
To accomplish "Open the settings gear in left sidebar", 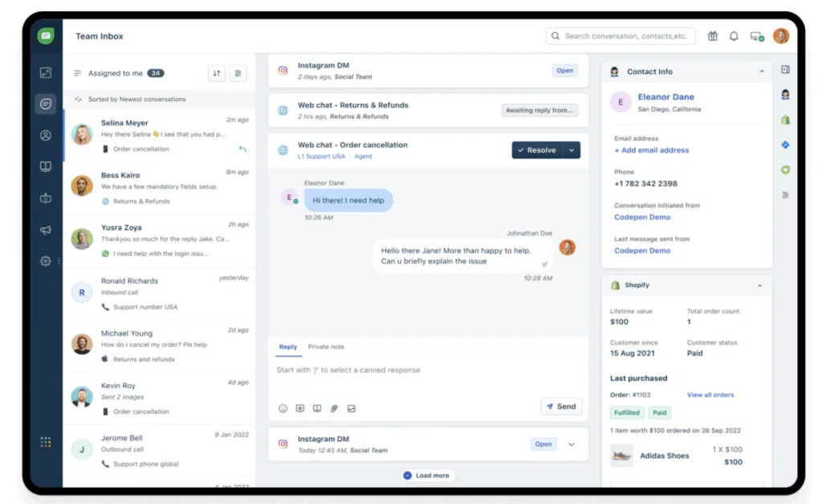I will (46, 261).
